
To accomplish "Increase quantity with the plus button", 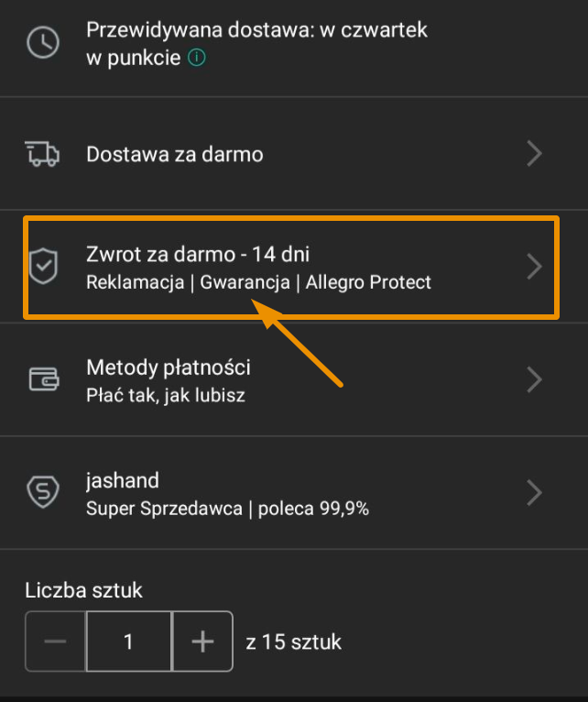I will tap(203, 642).
